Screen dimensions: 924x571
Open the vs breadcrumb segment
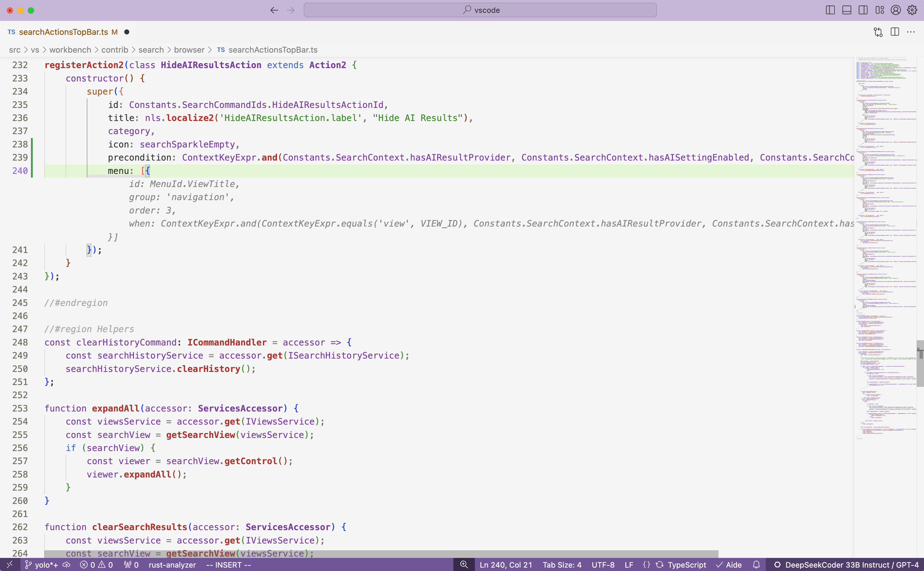pos(35,50)
